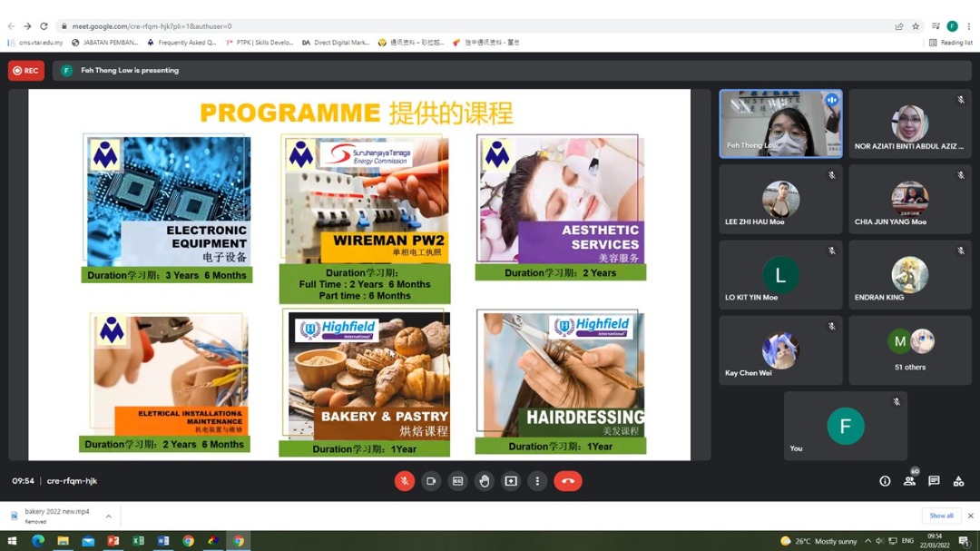This screenshot has height=551, width=980.
Task: Open the Direct Digital Mark... bookmark
Action: coord(336,43)
